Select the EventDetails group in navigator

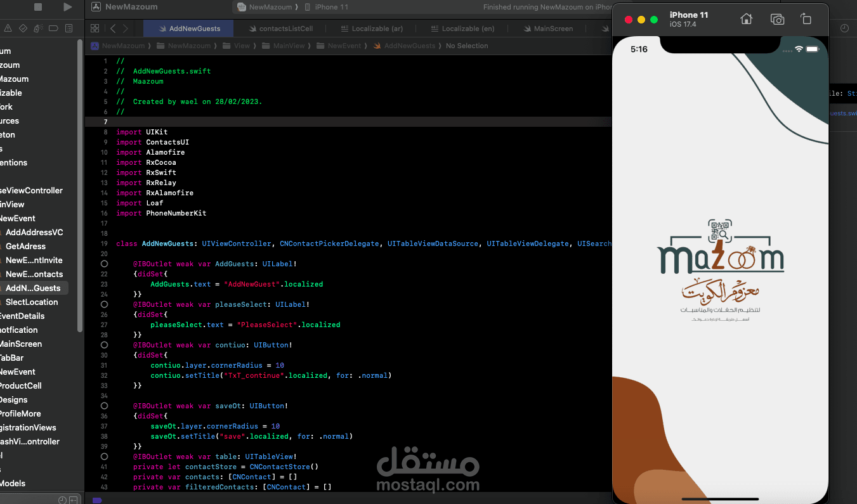(x=22, y=316)
